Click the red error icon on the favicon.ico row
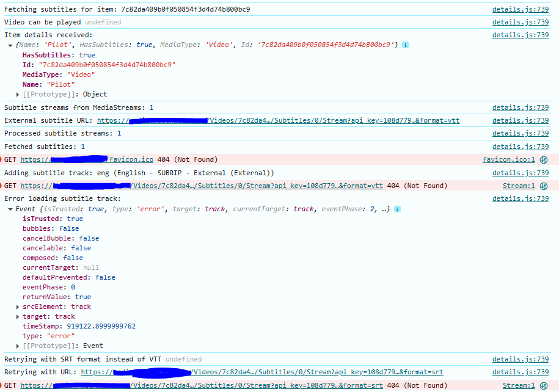This screenshot has height=392, width=559. click(1, 160)
